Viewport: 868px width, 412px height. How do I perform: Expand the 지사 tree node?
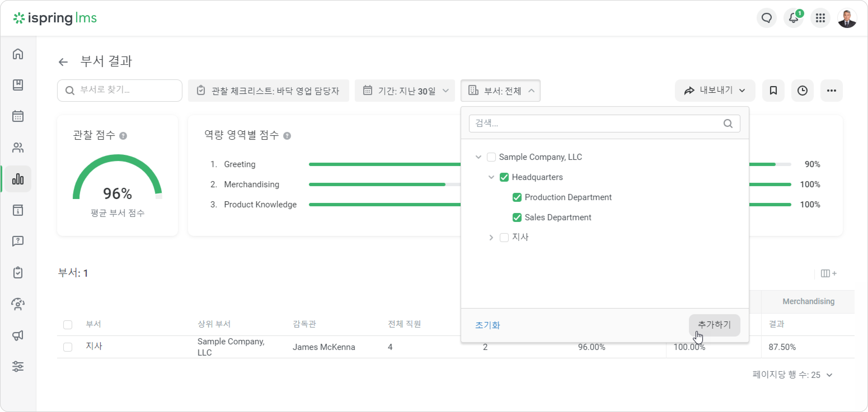(x=491, y=237)
